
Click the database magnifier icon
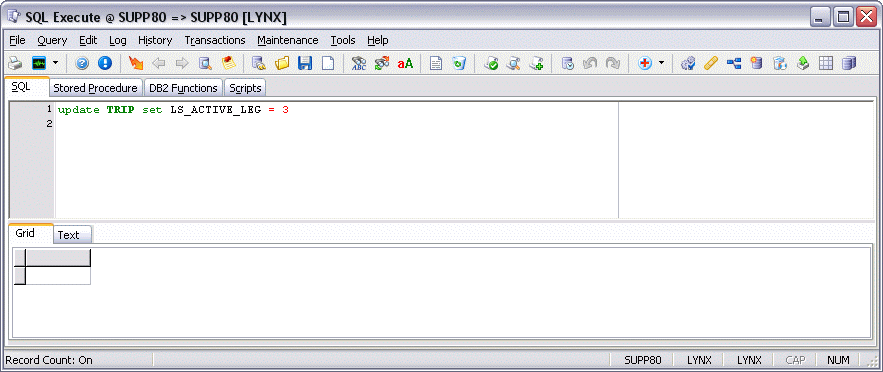[x=205, y=64]
